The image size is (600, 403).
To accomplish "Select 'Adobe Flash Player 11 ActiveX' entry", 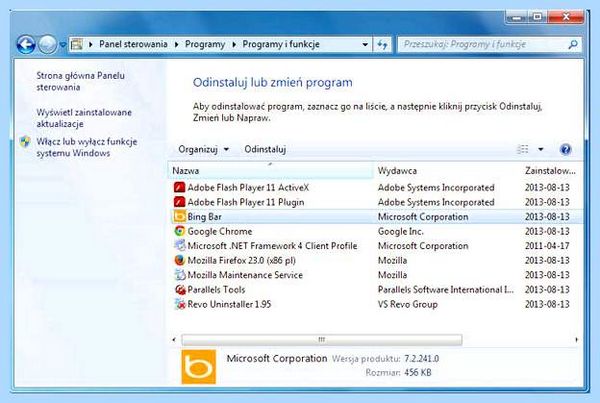I will coord(248,188).
